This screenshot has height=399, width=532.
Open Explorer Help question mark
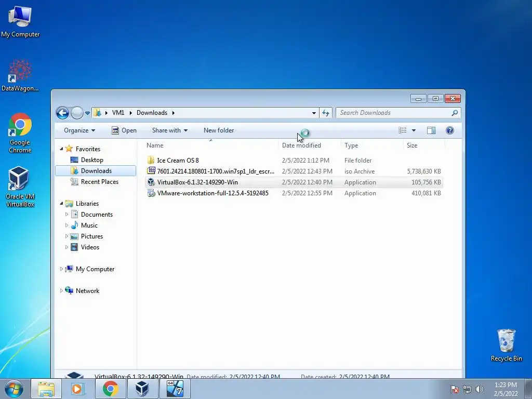(x=449, y=130)
